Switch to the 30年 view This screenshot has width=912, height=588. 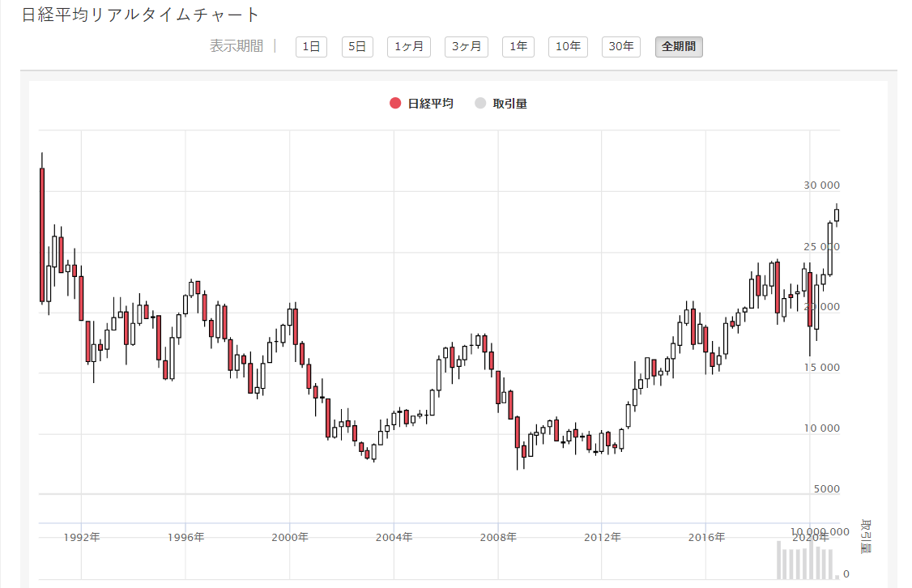(621, 47)
